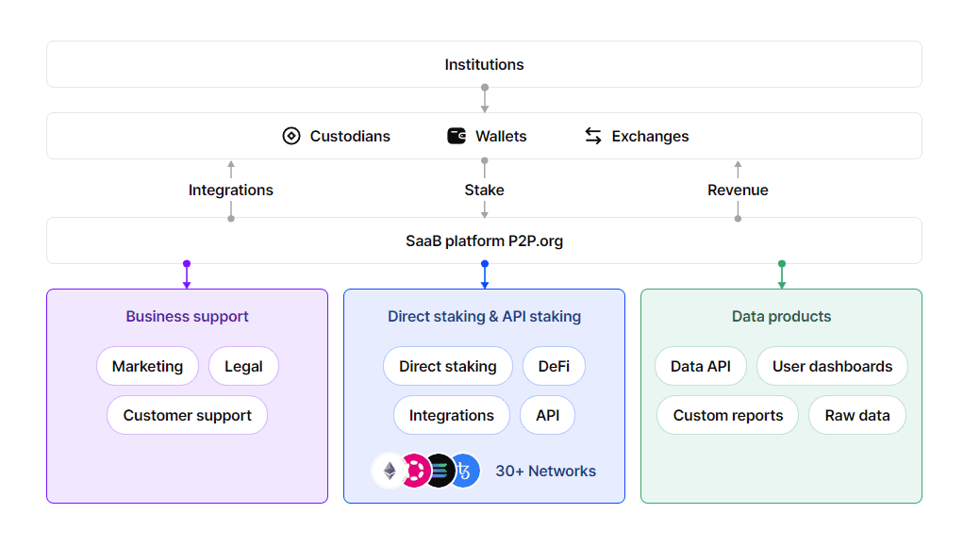Choose the Data API pill
This screenshot has height=547, width=980.
pos(701,366)
